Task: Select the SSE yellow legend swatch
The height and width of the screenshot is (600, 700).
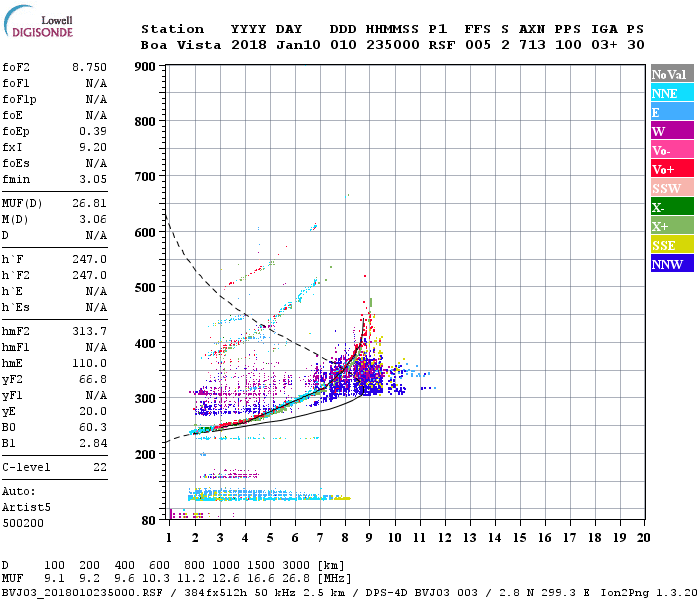Action: pyautogui.click(x=672, y=245)
